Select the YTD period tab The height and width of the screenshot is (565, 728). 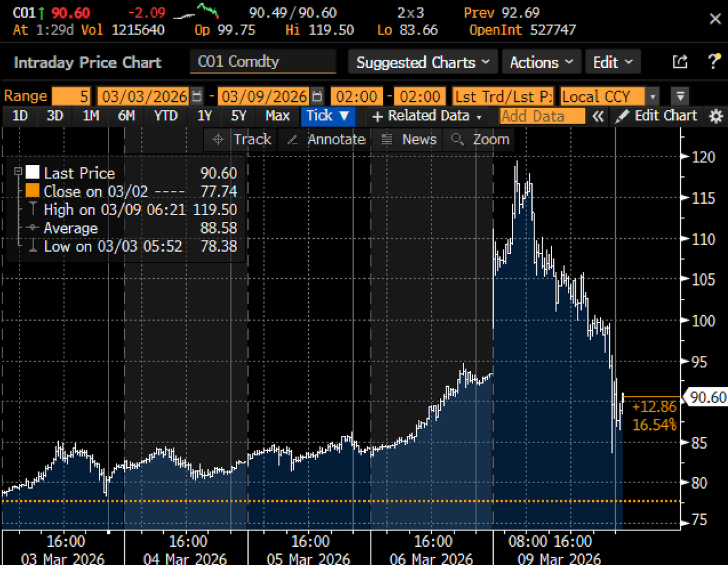pos(165,116)
